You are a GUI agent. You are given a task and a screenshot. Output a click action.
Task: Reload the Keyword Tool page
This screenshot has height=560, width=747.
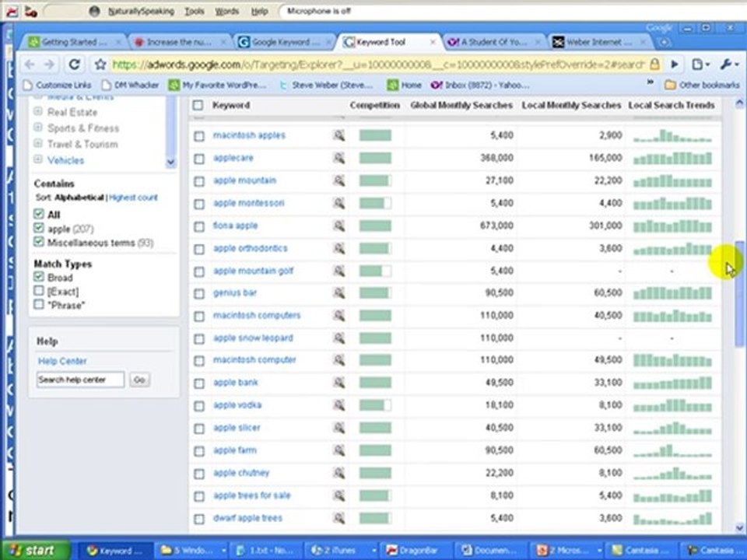click(75, 64)
